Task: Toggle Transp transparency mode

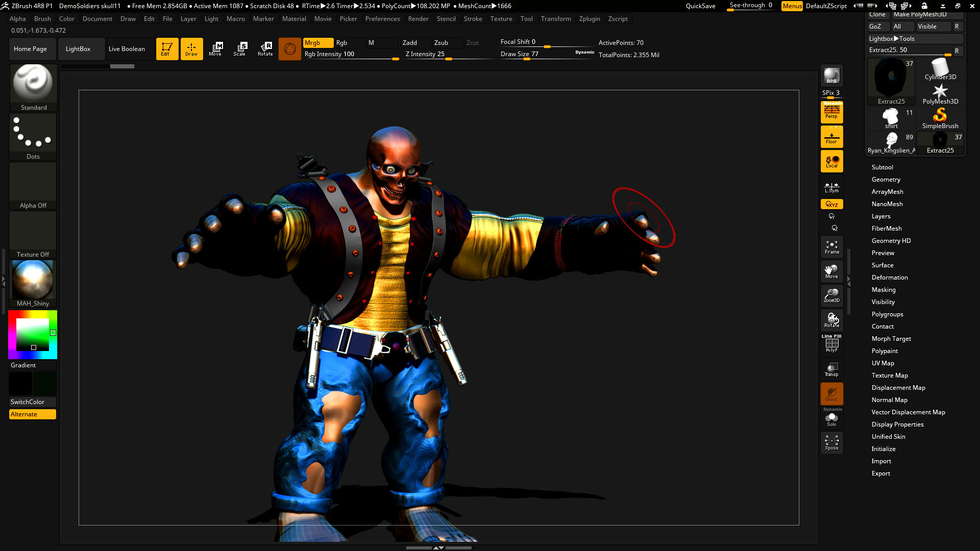Action: [831, 369]
